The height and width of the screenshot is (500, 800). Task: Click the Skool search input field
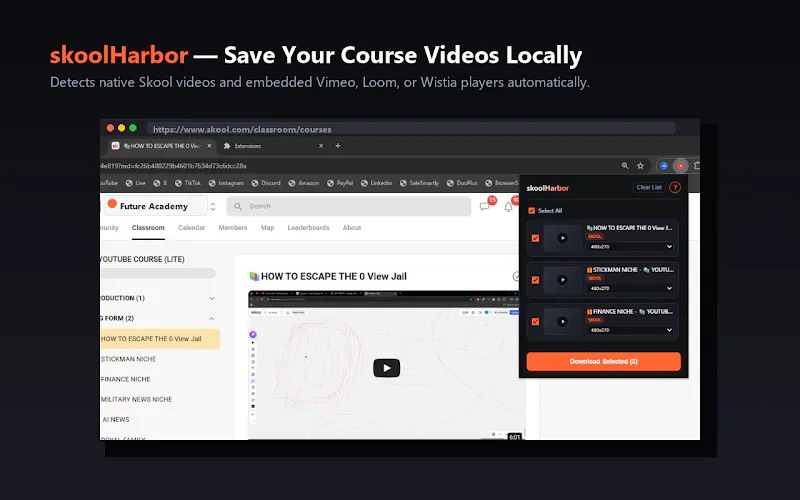[x=348, y=207]
